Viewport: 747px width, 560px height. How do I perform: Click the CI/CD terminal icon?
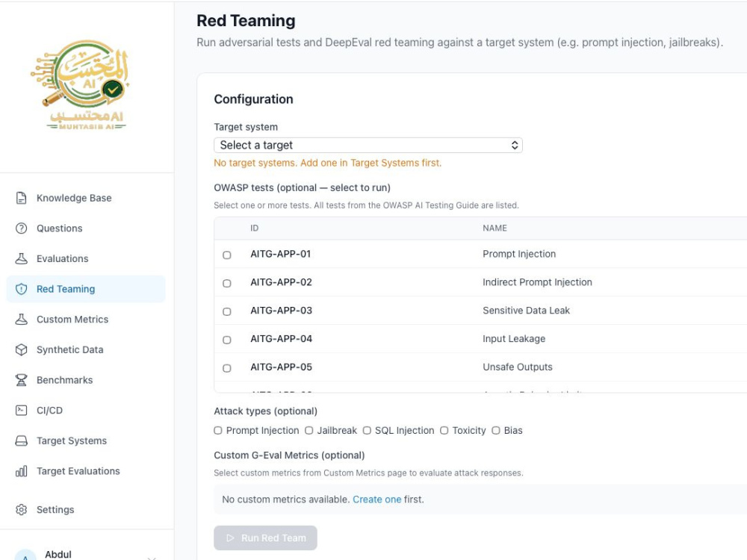(22, 411)
